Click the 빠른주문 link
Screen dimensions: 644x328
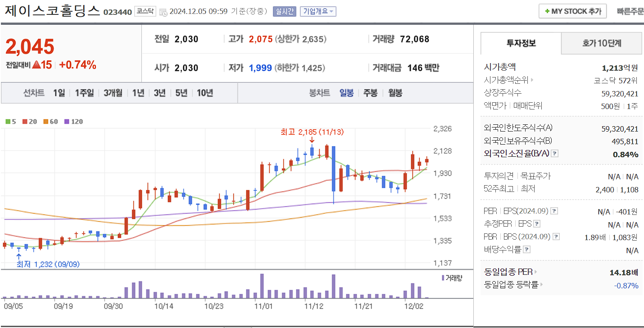(630, 11)
